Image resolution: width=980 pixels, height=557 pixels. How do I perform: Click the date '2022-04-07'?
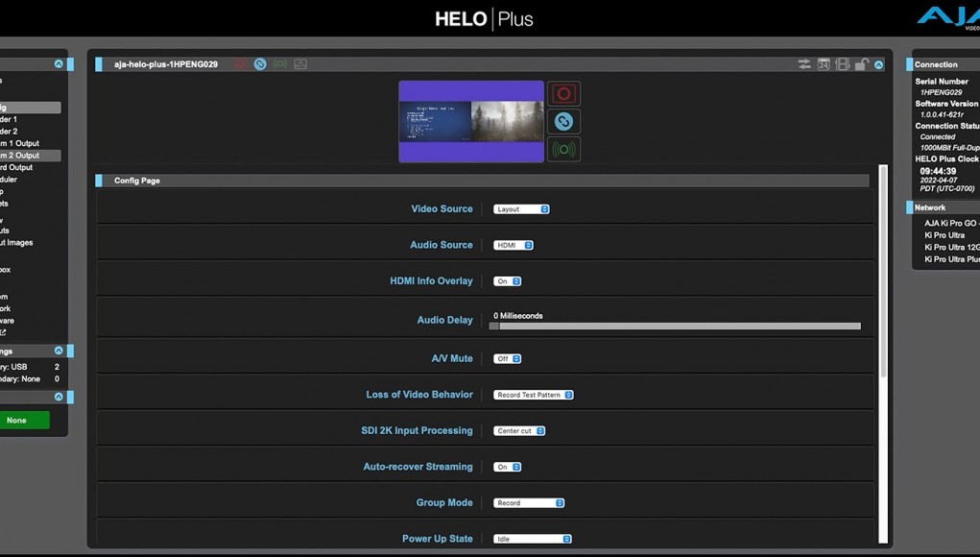coord(938,180)
